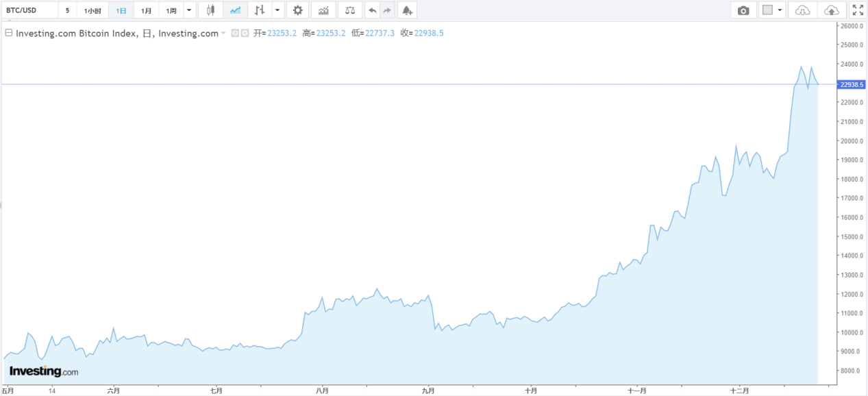Switch to the candlestick chart style
This screenshot has width=868, height=396.
tap(210, 10)
